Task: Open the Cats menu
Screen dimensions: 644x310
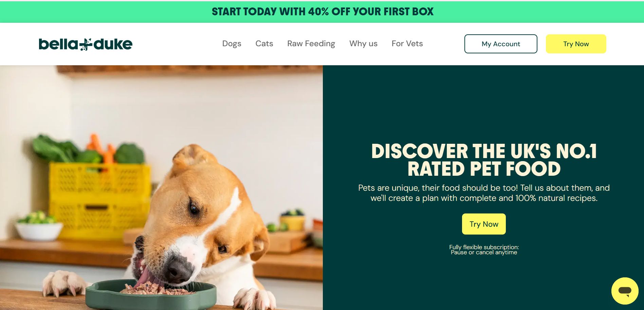Action: (264, 44)
